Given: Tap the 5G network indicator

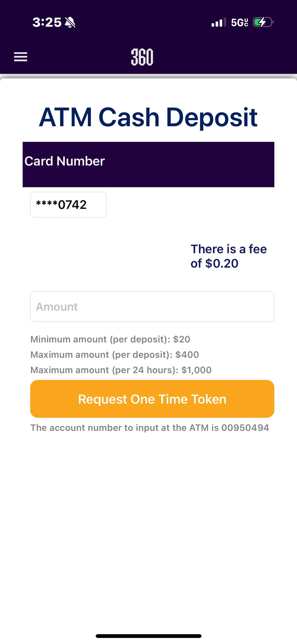Looking at the screenshot, I should pos(240,23).
